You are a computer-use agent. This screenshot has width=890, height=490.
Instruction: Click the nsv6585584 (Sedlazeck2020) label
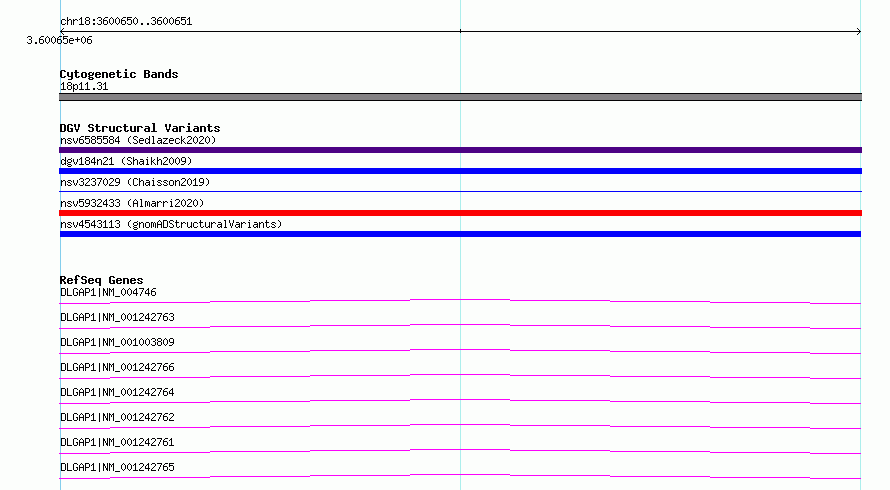(138, 140)
